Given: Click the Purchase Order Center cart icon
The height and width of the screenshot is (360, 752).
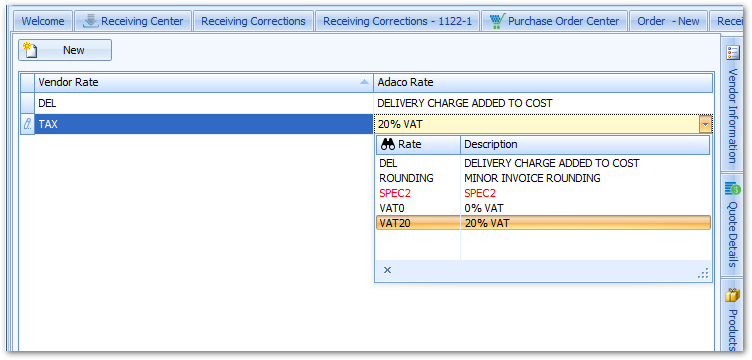Looking at the screenshot, I should [x=497, y=21].
